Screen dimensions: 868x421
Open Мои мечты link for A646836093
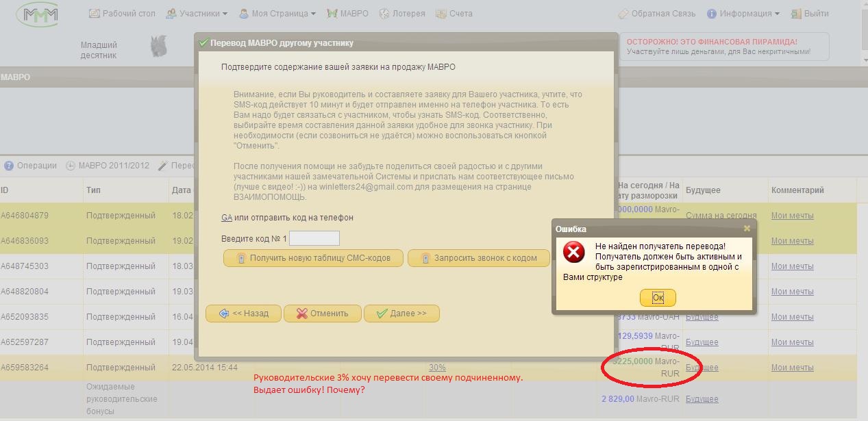[793, 241]
